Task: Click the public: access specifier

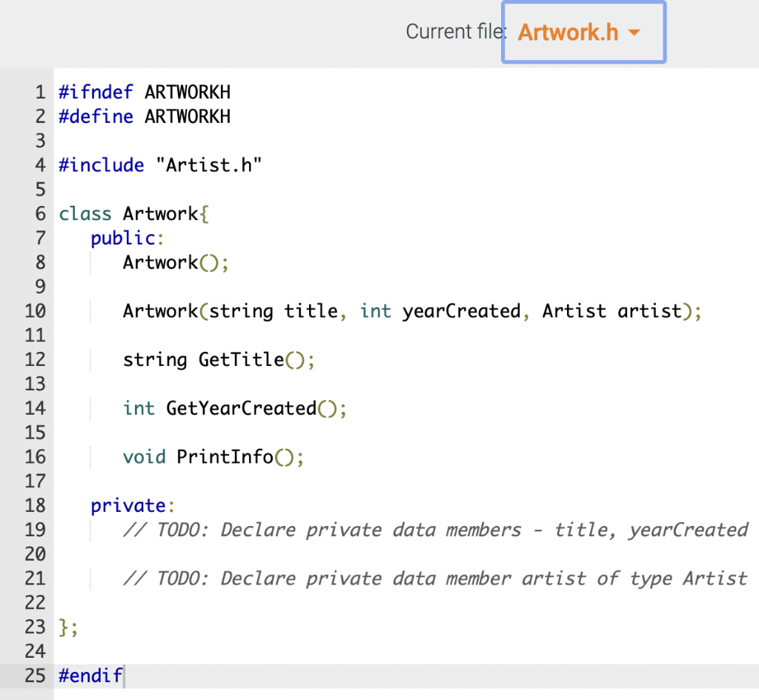Action: (x=126, y=238)
